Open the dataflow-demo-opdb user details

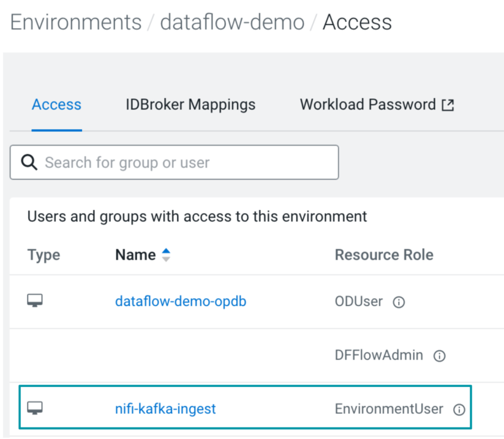(x=180, y=301)
